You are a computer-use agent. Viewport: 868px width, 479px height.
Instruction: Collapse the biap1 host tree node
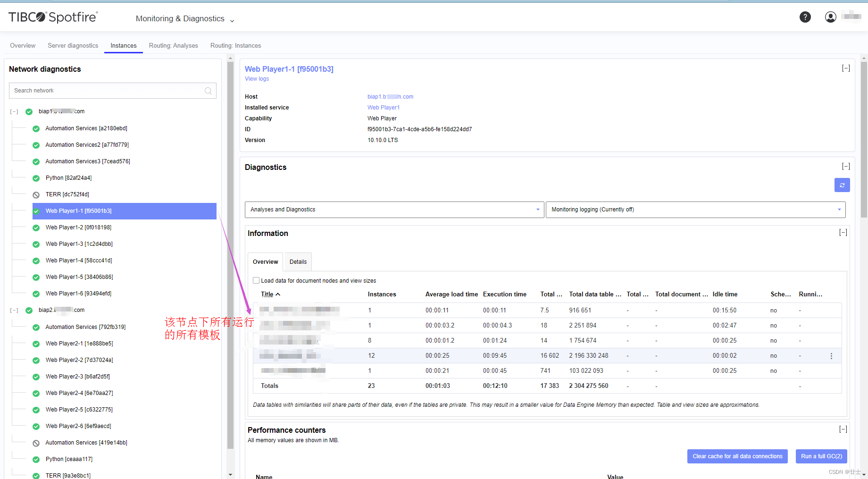pyautogui.click(x=14, y=111)
